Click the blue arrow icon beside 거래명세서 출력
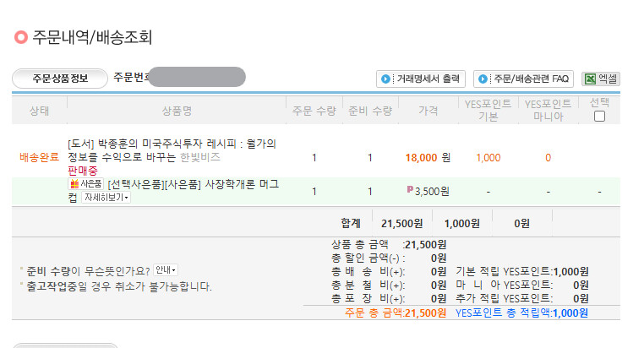 pos(385,79)
